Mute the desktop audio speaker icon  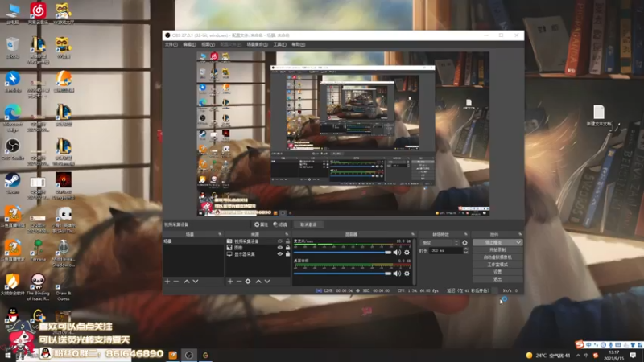397,274
